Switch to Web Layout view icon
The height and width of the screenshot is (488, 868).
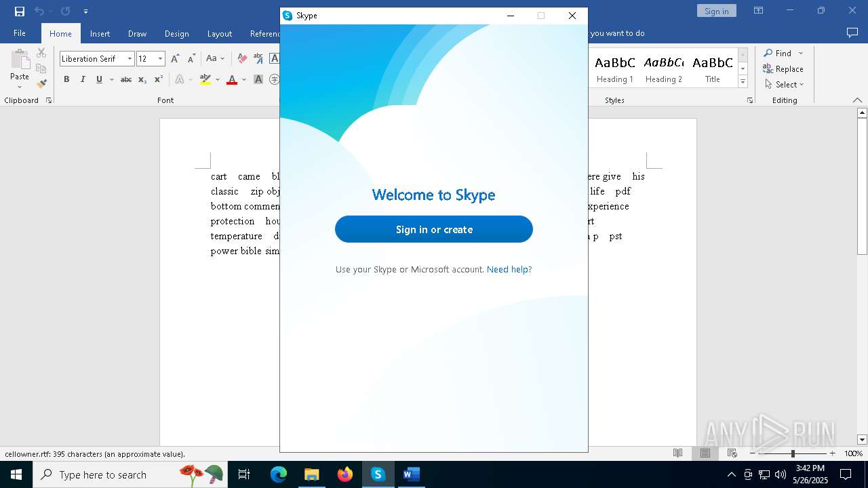click(x=732, y=453)
